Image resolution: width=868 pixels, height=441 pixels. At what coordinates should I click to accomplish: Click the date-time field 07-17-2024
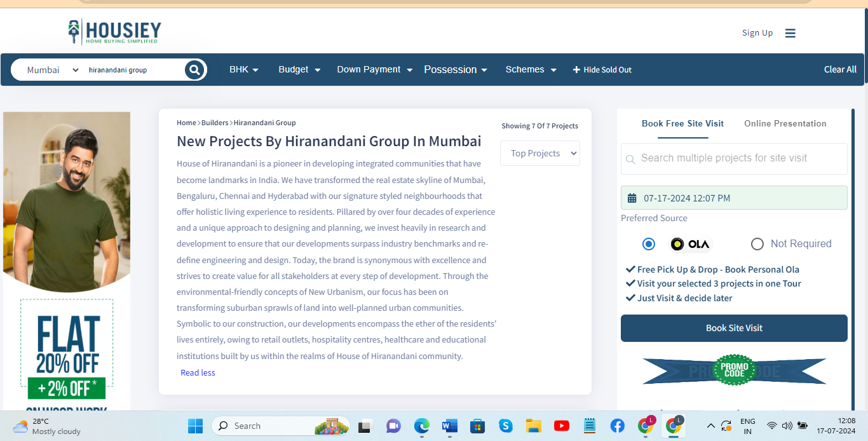pyautogui.click(x=734, y=198)
